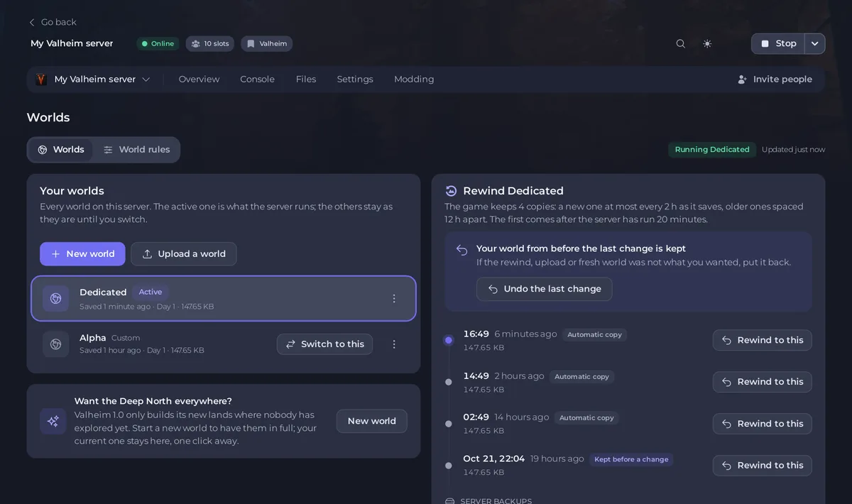
Task: Open the kebab menu for the Dedicated world
Action: pyautogui.click(x=394, y=299)
